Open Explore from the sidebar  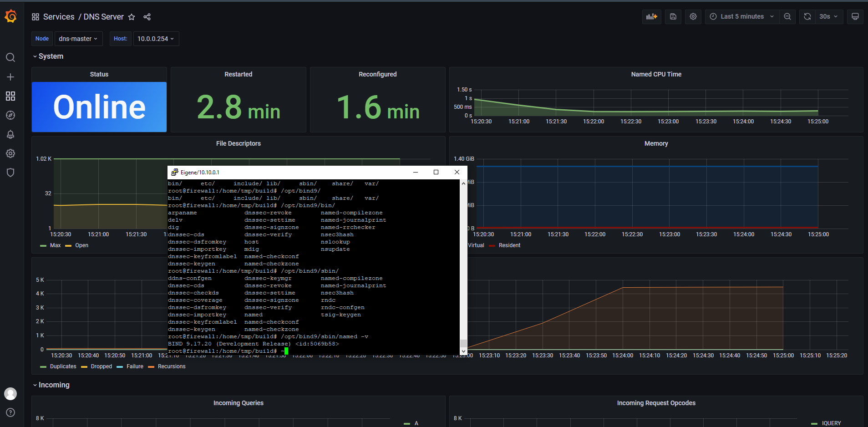click(10, 115)
